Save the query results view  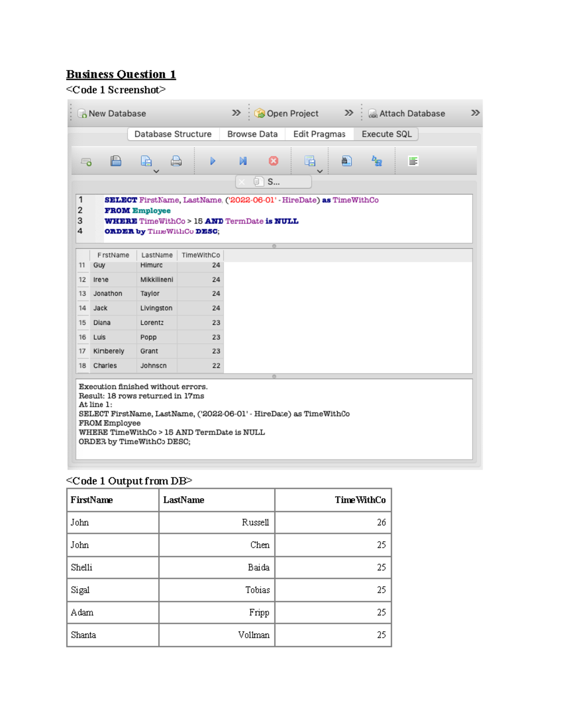coord(310,161)
